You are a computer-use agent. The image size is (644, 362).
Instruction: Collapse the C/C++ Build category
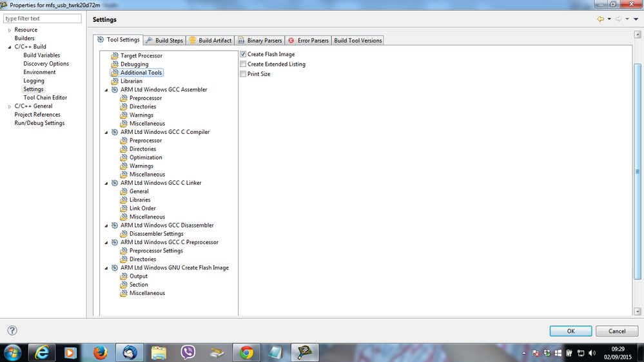pyautogui.click(x=10, y=47)
